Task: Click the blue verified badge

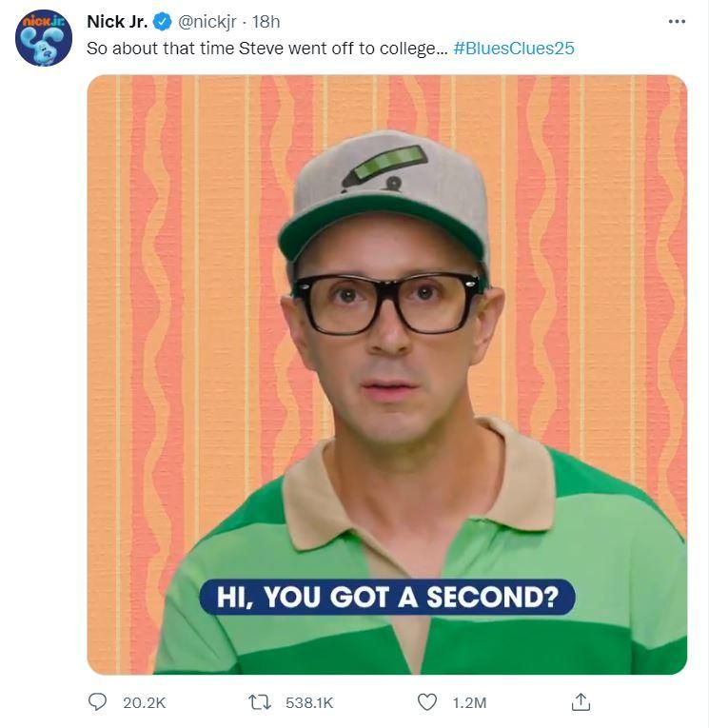Action: [163, 22]
